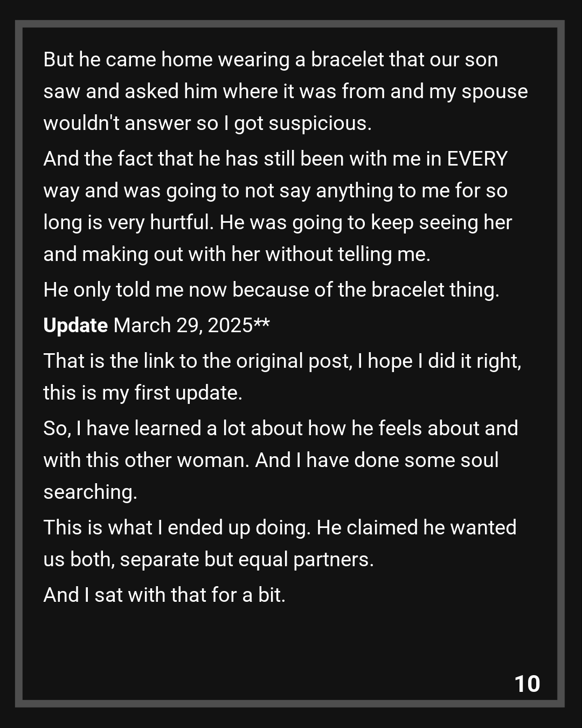Click the line "And I sat with that for a bit."
Screen dimensions: 582x728
(164, 595)
